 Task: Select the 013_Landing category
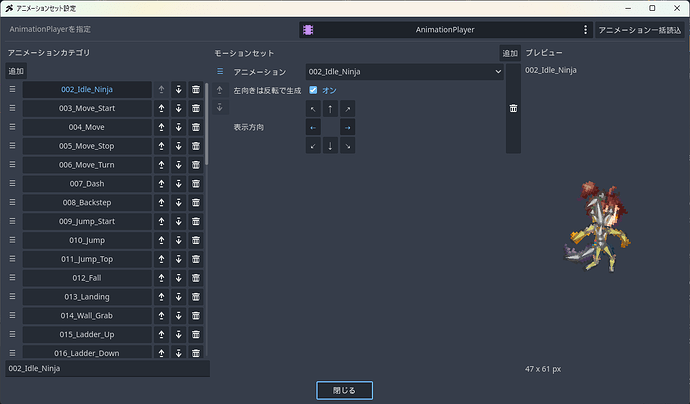coord(87,297)
